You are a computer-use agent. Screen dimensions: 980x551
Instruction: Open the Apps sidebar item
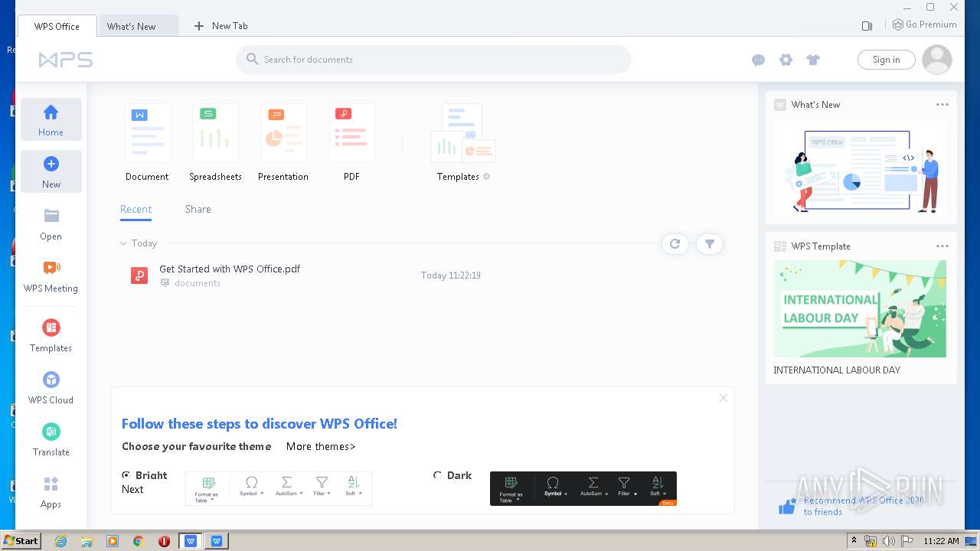(51, 491)
